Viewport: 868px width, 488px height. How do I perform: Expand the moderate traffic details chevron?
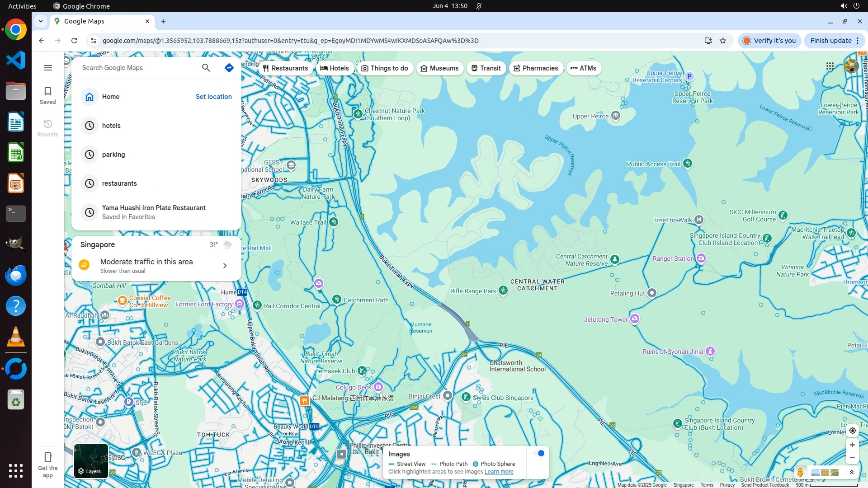coord(225,266)
